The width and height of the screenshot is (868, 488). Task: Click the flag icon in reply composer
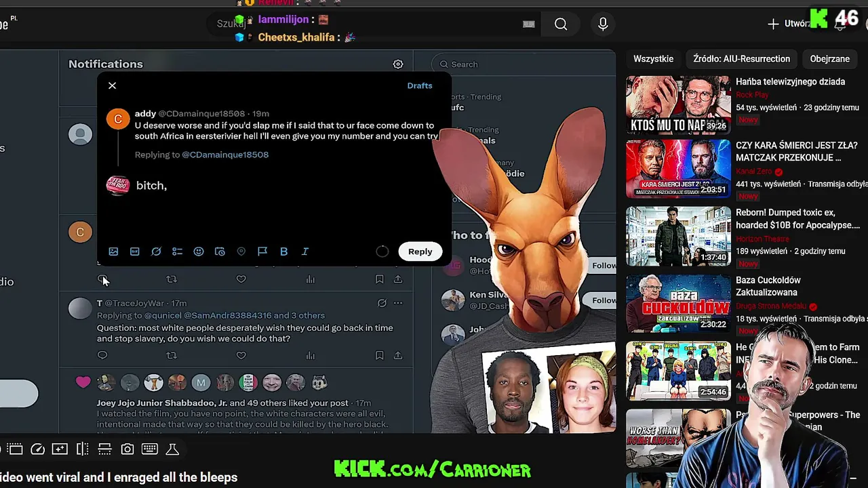[262, 251]
